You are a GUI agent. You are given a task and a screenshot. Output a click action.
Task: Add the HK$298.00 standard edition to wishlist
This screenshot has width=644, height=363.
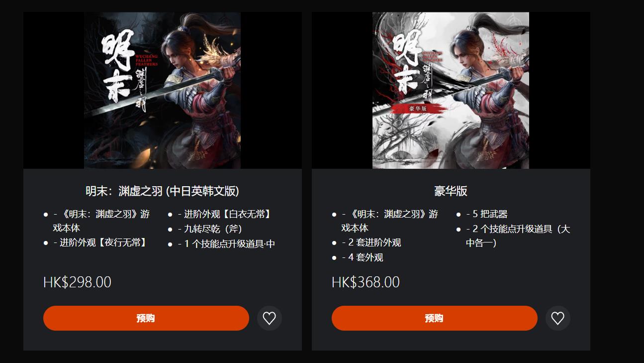(269, 318)
